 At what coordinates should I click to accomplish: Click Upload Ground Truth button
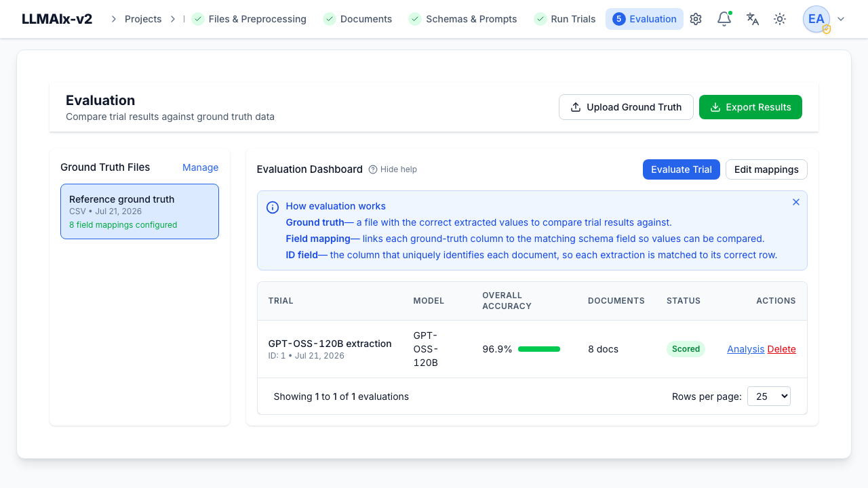click(x=626, y=107)
